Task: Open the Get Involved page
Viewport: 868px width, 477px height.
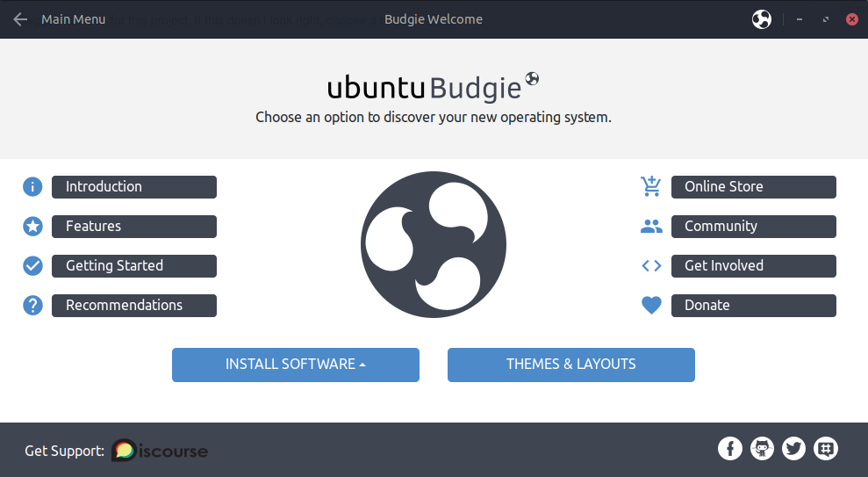Action: click(x=753, y=266)
